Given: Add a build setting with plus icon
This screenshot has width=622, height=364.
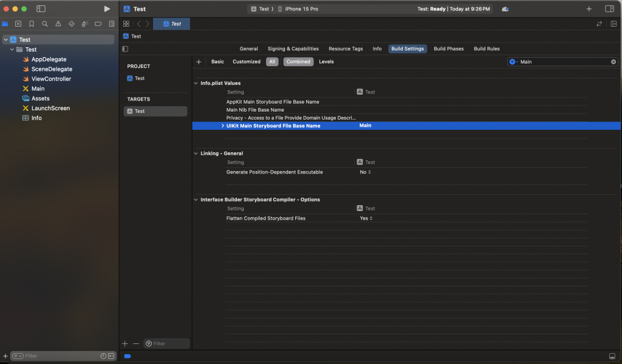Looking at the screenshot, I should [199, 62].
